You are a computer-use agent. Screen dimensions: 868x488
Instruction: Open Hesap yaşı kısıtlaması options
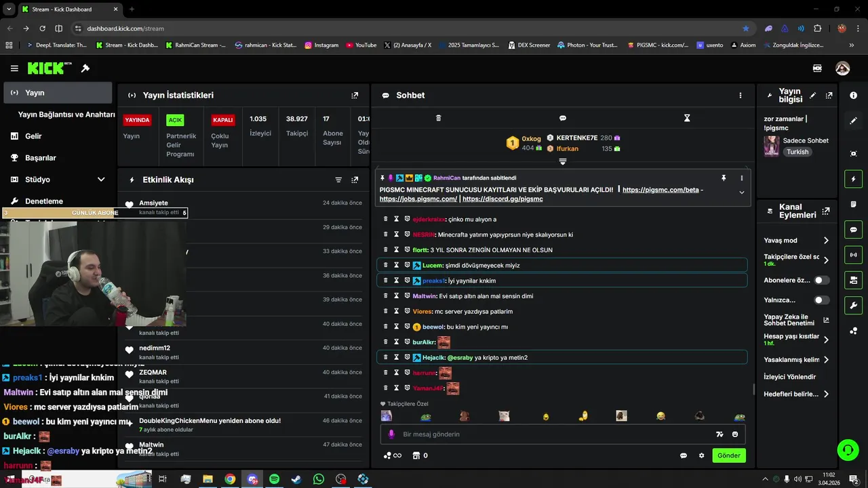click(x=796, y=340)
